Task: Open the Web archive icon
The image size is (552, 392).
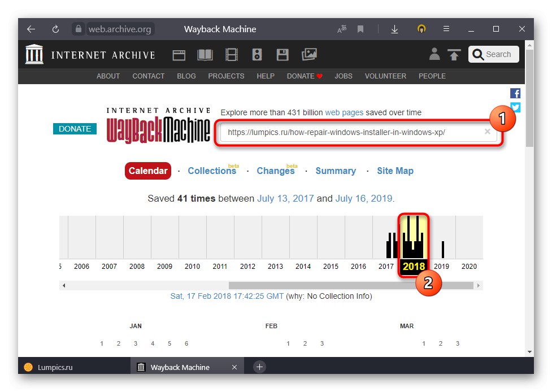Action: click(x=179, y=55)
